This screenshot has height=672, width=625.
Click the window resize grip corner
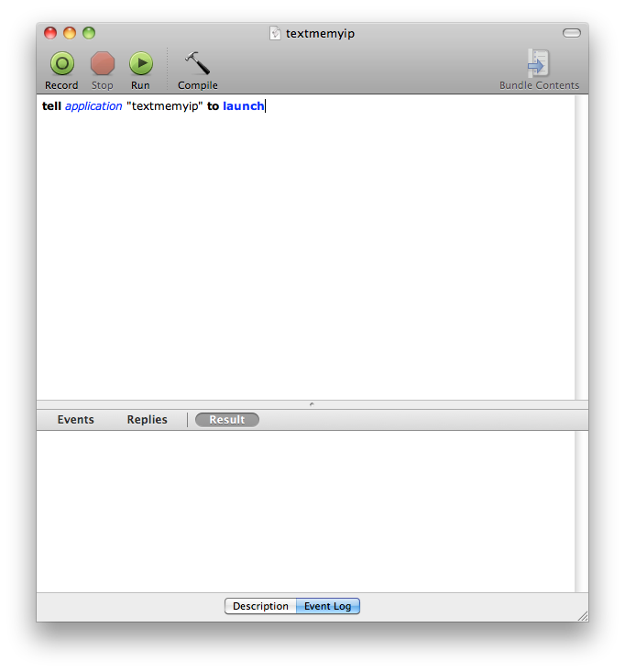pyautogui.click(x=583, y=616)
